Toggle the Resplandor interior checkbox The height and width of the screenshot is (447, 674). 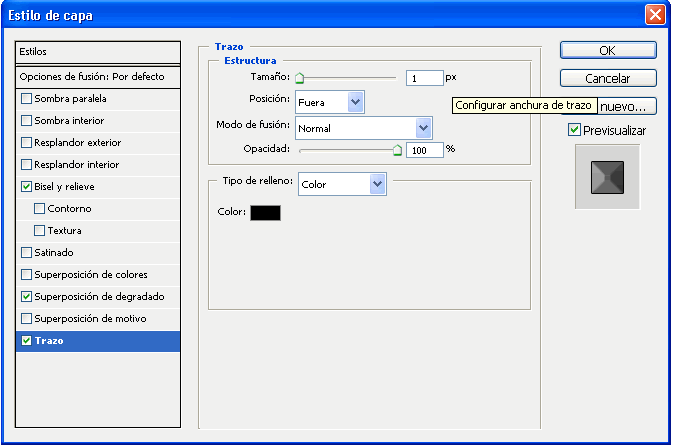(26, 164)
